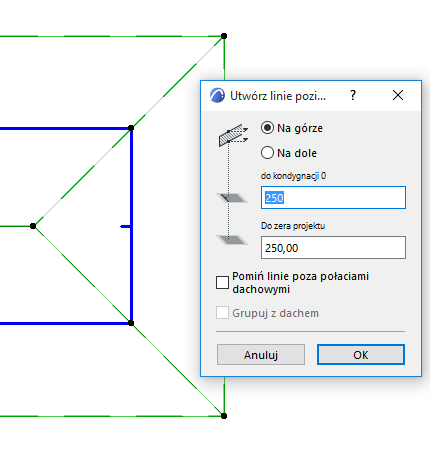Image resolution: width=430 pixels, height=466 pixels.
Task: Click the 'Do zera projektu' value field
Action: [x=333, y=248]
